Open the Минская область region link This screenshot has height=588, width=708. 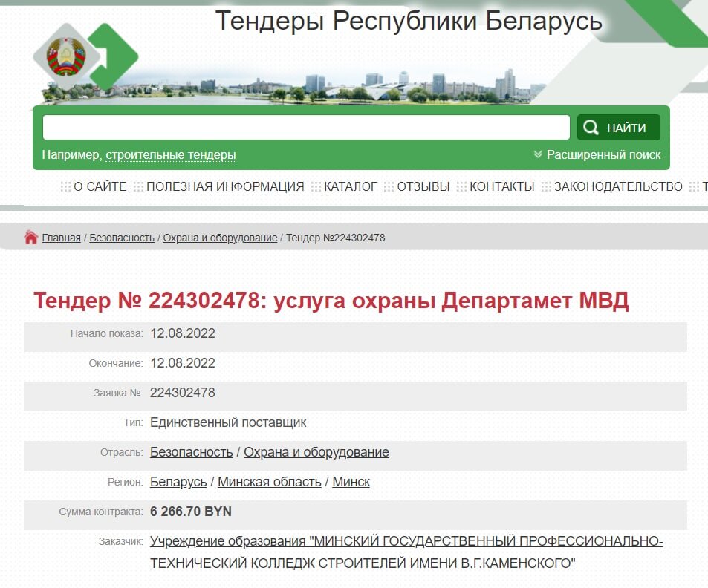270,482
